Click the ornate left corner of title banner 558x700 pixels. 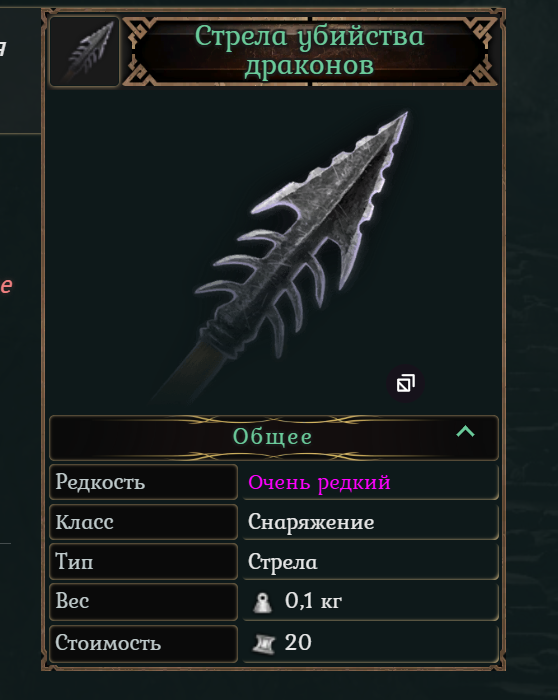(x=139, y=51)
